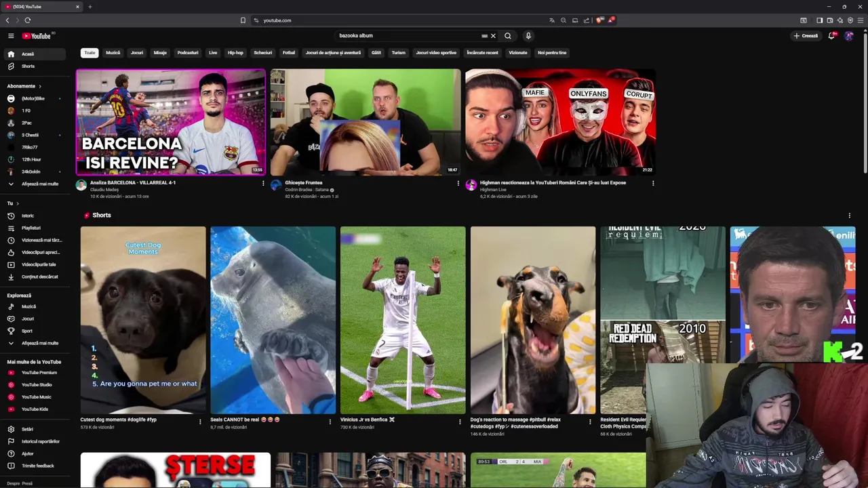
Task: Play the dog massage reaction short
Action: click(x=533, y=320)
